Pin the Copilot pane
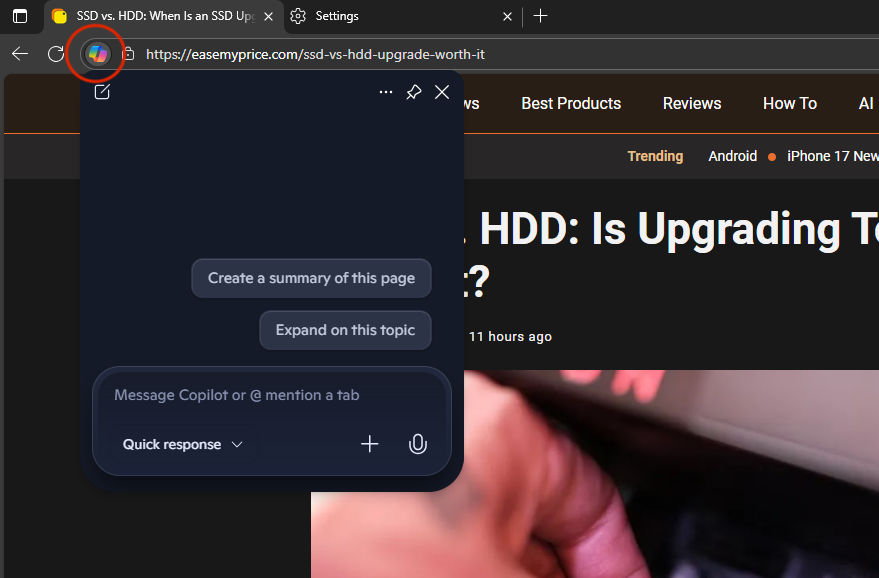Screen dimensions: 879x578 pos(414,92)
